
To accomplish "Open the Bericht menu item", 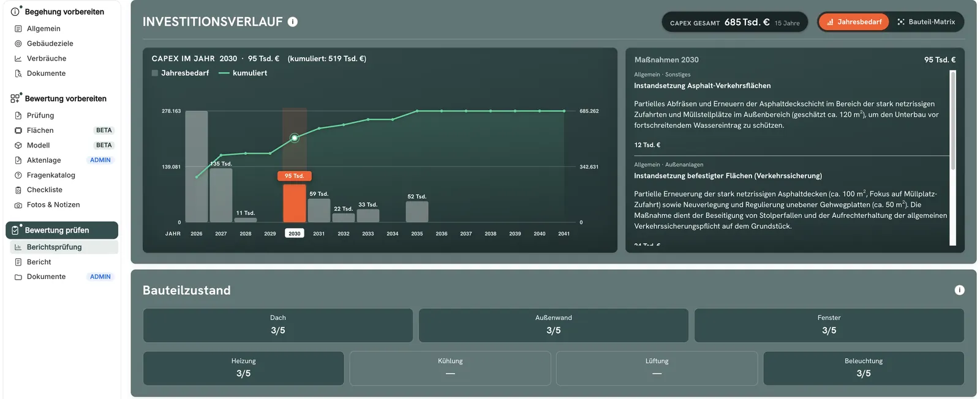I will 39,262.
